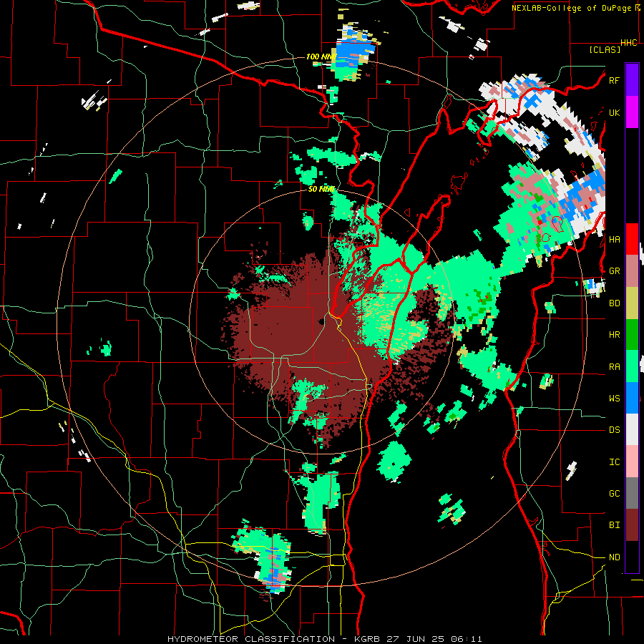
Task: Click the BI brown legend swatch
Action: click(632, 525)
